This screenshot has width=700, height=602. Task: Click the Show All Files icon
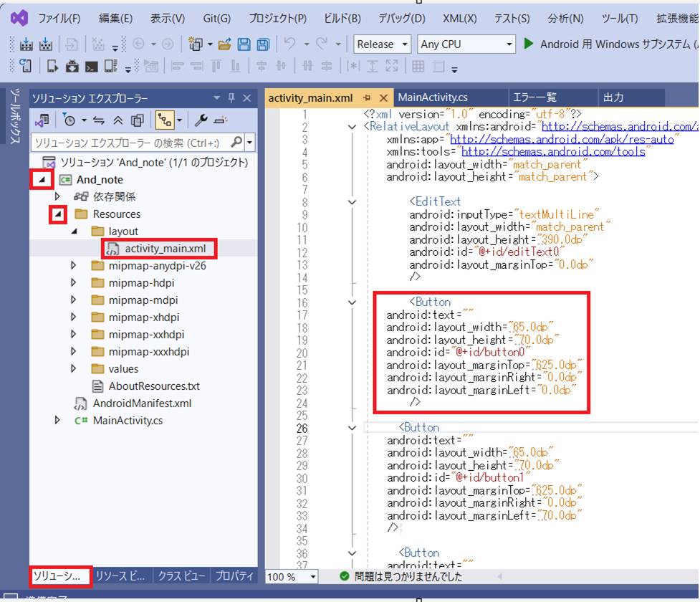point(138,120)
